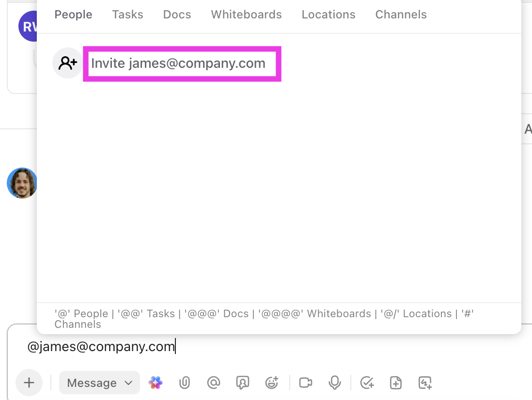Click the add doc page icon
This screenshot has width=532, height=400.
pos(396,383)
